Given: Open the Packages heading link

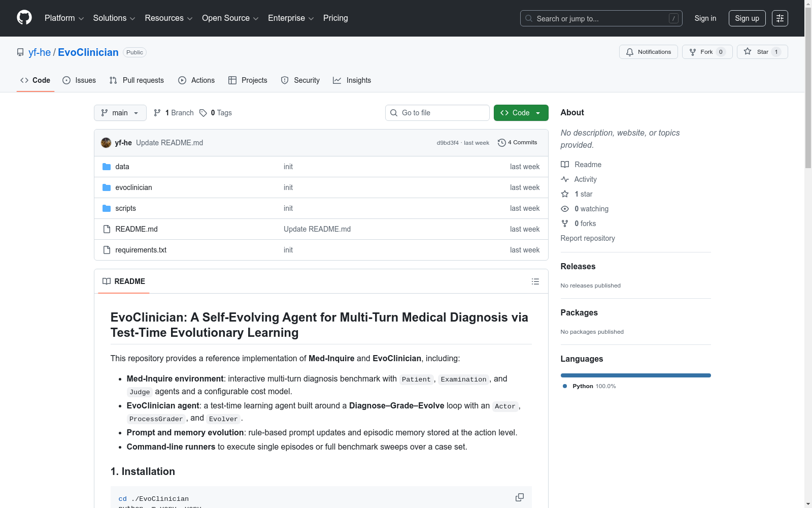Looking at the screenshot, I should [x=579, y=312].
